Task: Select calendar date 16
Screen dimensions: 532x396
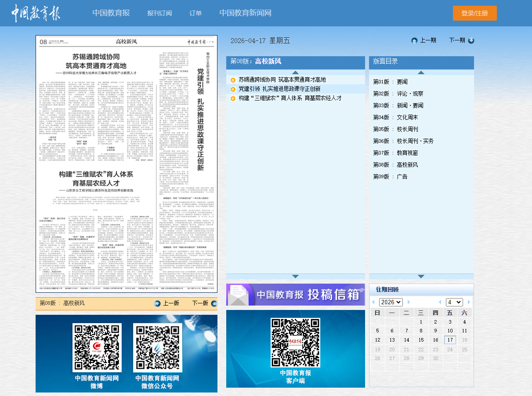Action: click(x=435, y=340)
